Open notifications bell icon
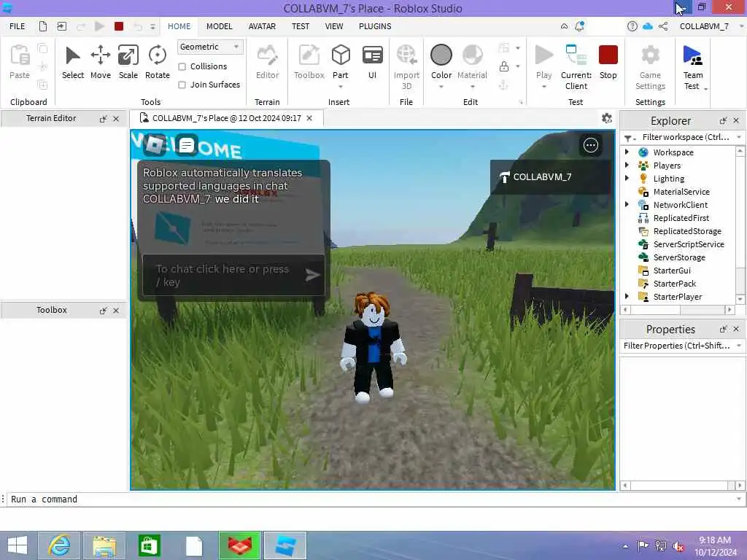 [579, 26]
